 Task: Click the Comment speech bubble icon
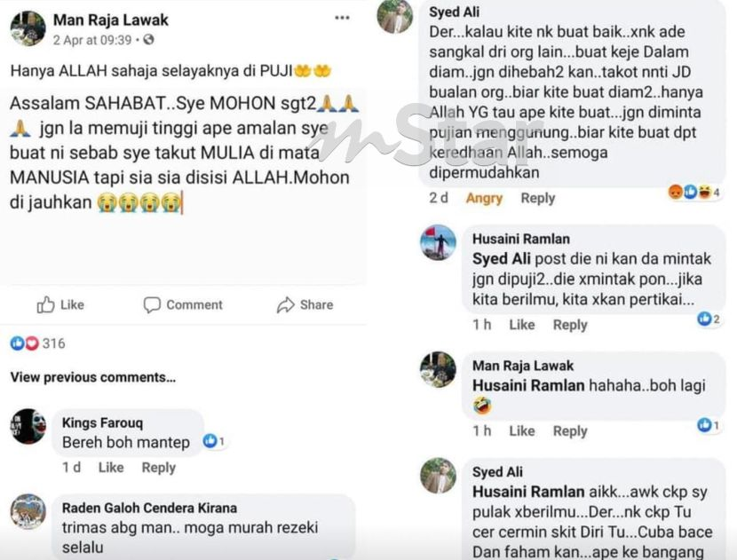[x=152, y=305]
